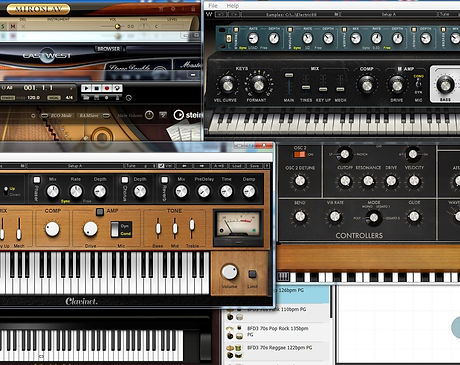The height and width of the screenshot is (365, 460).
Task: Flip the Cond/Dyn MIC switch on electric piano
Action: pyautogui.click(x=418, y=84)
